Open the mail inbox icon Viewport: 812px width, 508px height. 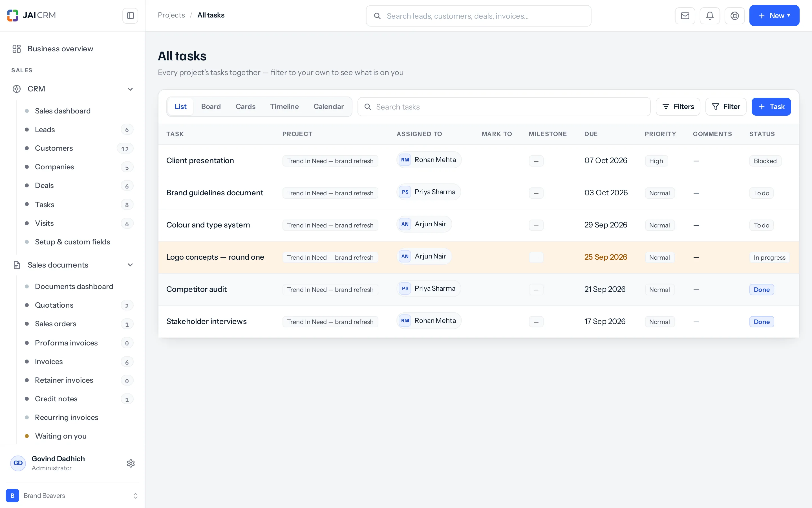pyautogui.click(x=685, y=16)
